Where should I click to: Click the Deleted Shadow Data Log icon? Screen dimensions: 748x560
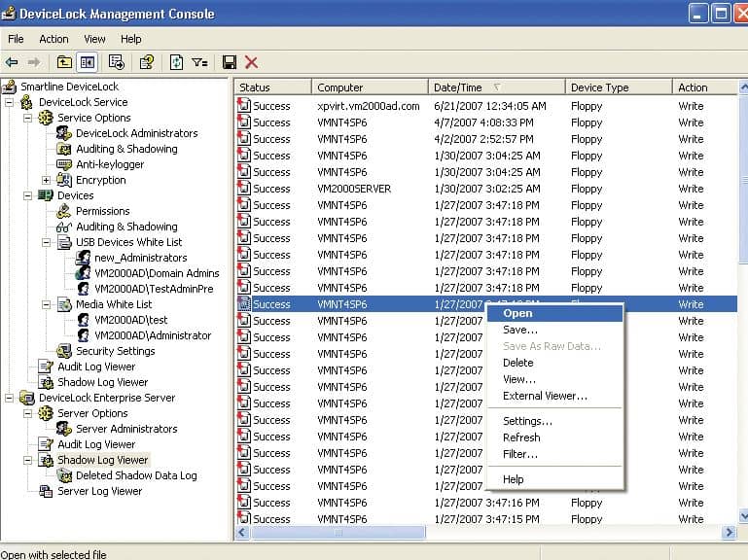click(64, 475)
